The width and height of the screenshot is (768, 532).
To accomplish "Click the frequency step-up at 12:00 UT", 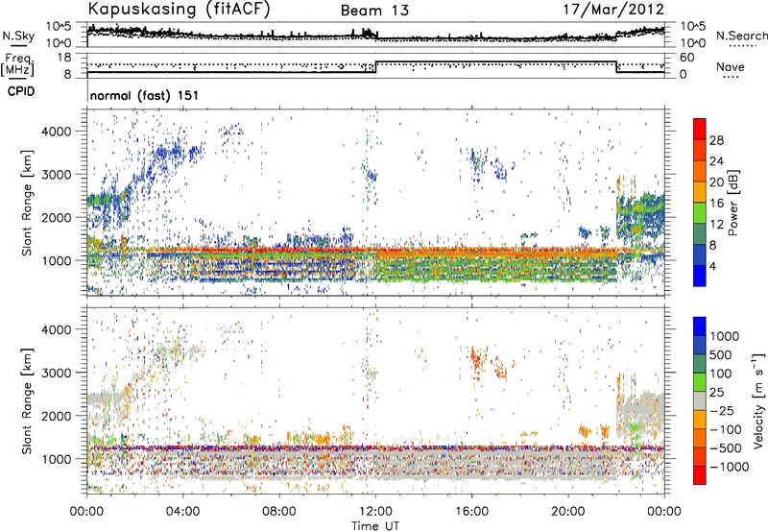I will point(375,67).
